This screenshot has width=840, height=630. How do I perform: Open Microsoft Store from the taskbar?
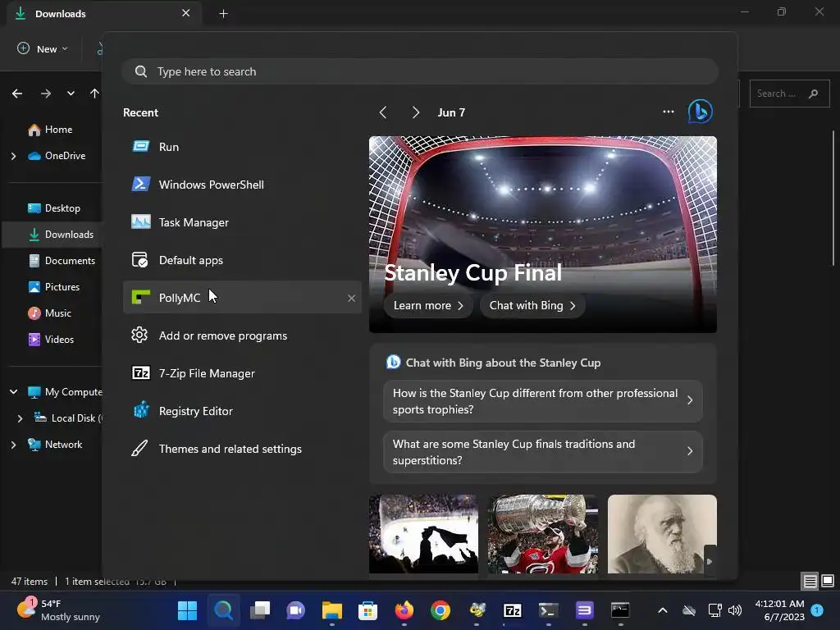pos(368,610)
